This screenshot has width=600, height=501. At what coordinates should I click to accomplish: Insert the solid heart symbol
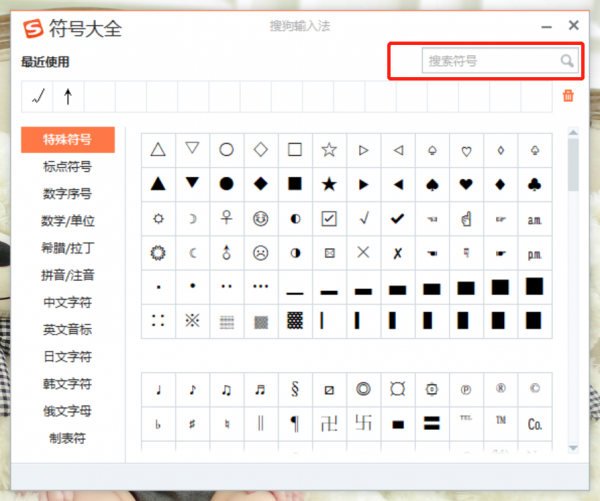point(466,184)
